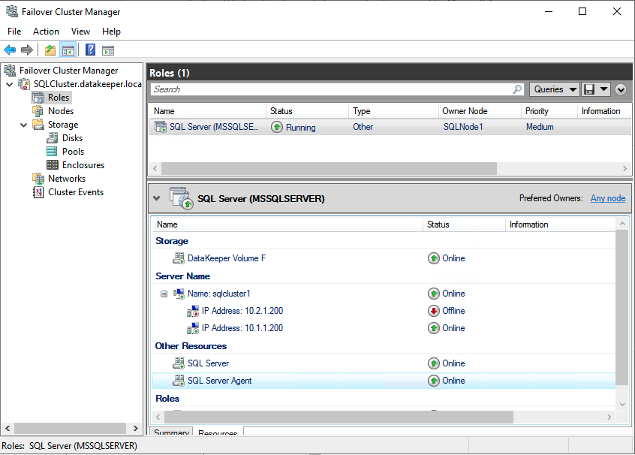Sort roles by Priority column header

(549, 111)
